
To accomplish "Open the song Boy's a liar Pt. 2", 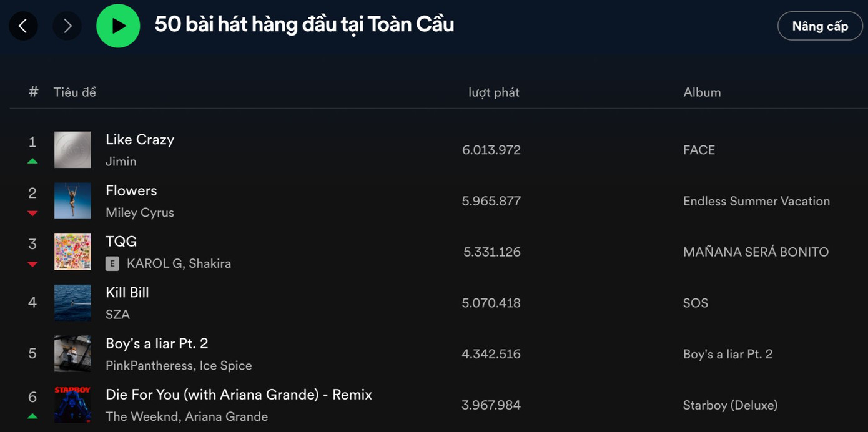I will 157,343.
